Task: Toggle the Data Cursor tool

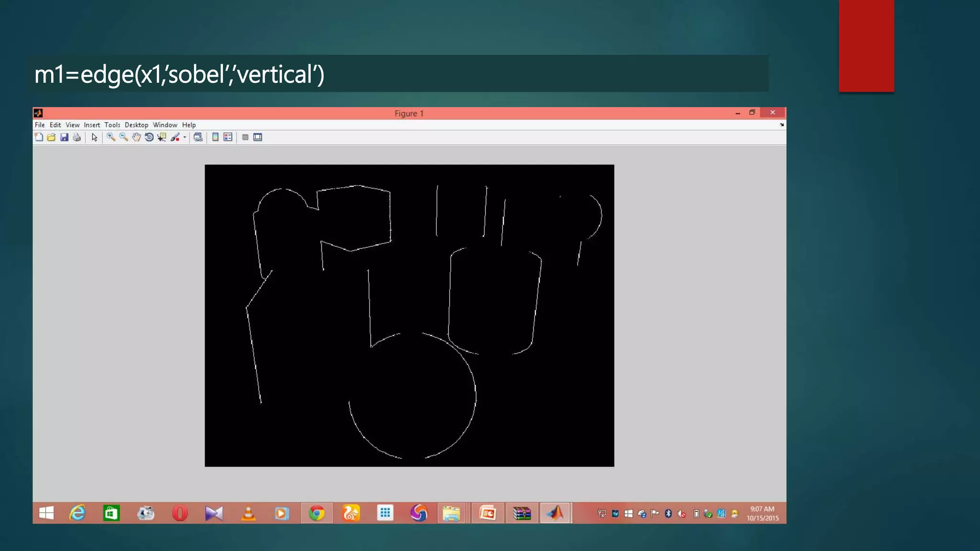Action: pyautogui.click(x=162, y=137)
